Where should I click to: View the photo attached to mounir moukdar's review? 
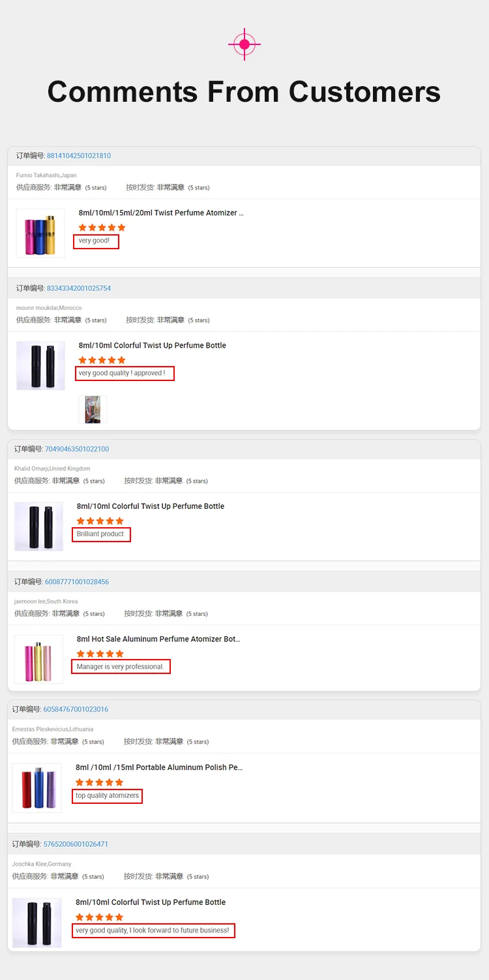click(93, 409)
